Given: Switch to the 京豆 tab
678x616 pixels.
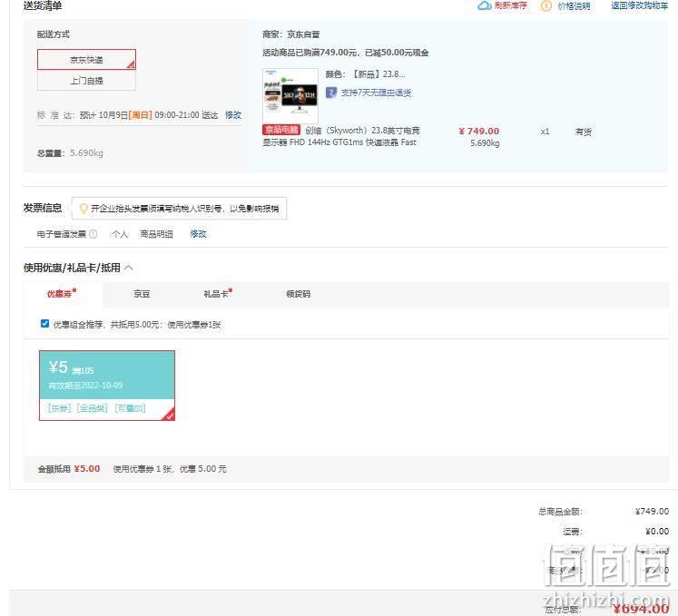Looking at the screenshot, I should [142, 294].
